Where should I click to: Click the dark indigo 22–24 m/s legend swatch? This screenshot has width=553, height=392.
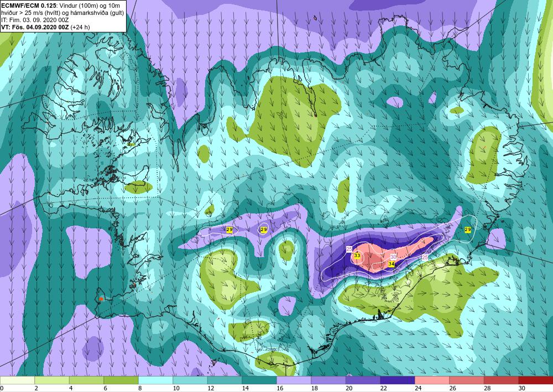(x=398, y=380)
